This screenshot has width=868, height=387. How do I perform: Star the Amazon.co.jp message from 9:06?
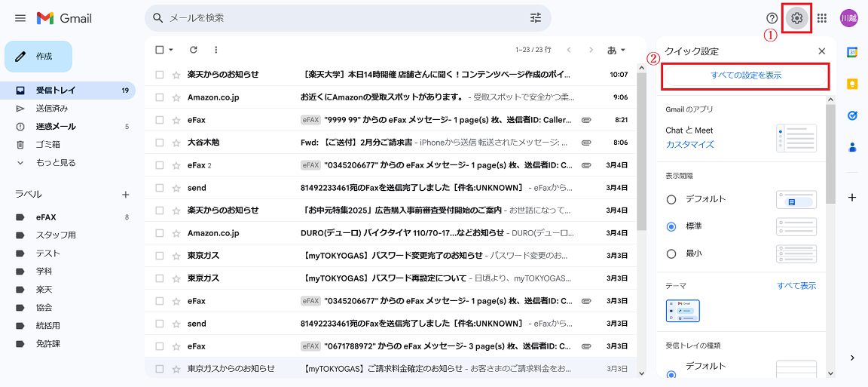[176, 97]
